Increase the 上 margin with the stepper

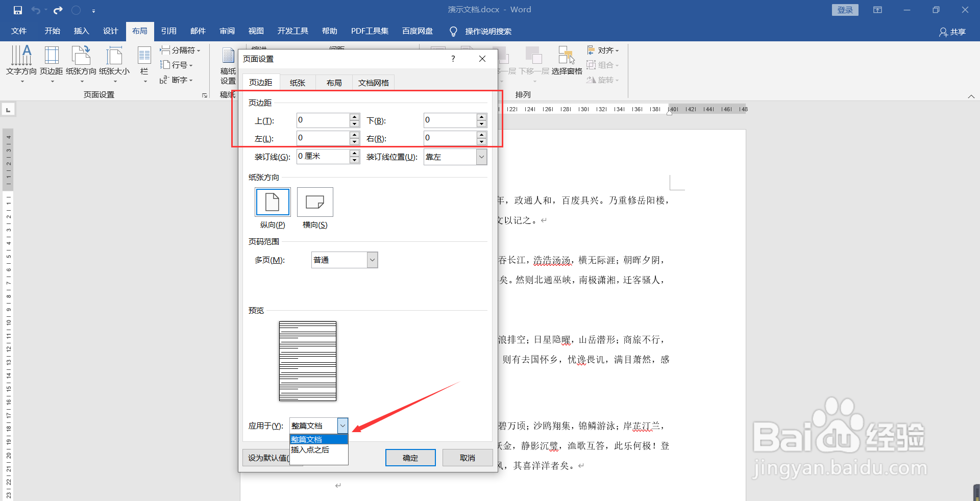coord(354,117)
